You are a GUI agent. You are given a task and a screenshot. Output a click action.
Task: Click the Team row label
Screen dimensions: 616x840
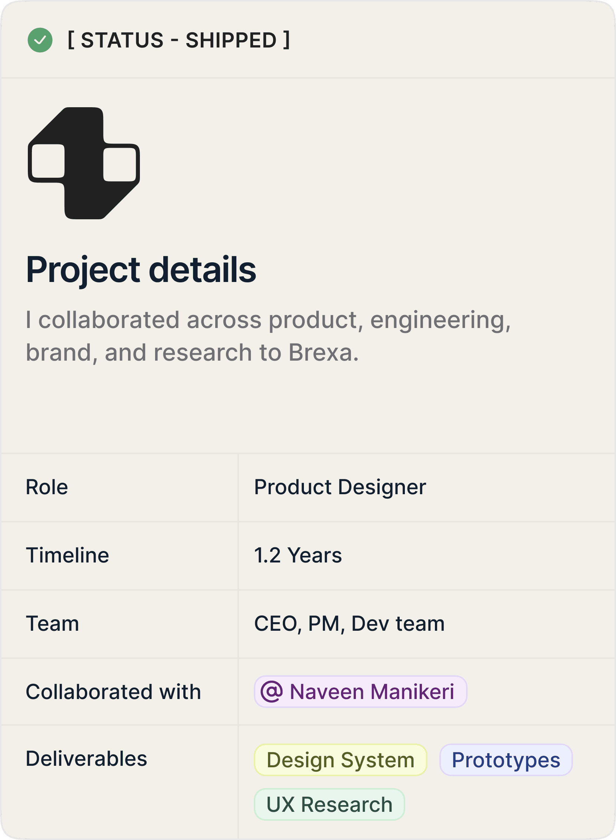52,623
